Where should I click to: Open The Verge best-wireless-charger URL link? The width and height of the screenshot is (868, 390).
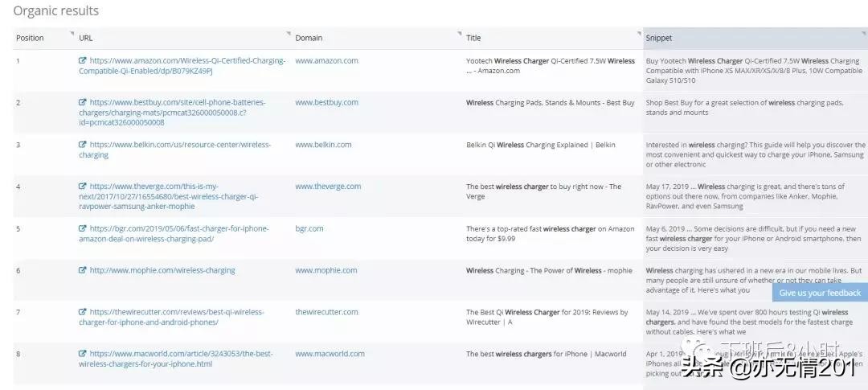(168, 196)
